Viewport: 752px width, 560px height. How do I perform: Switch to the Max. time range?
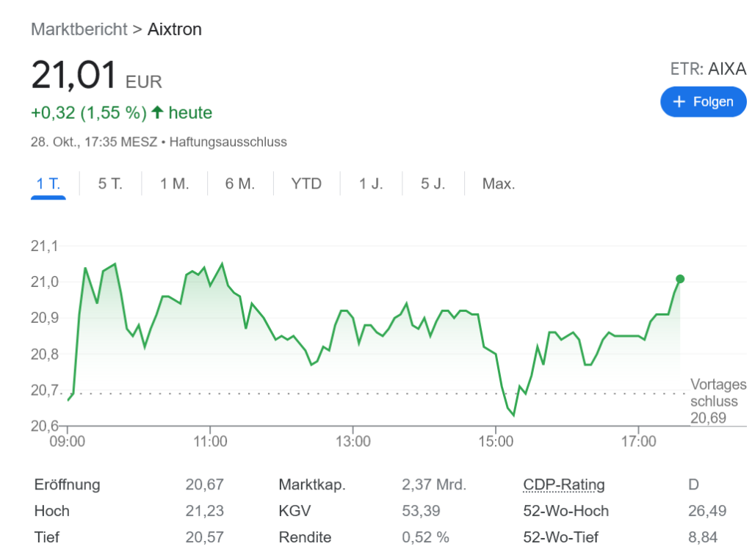(499, 183)
